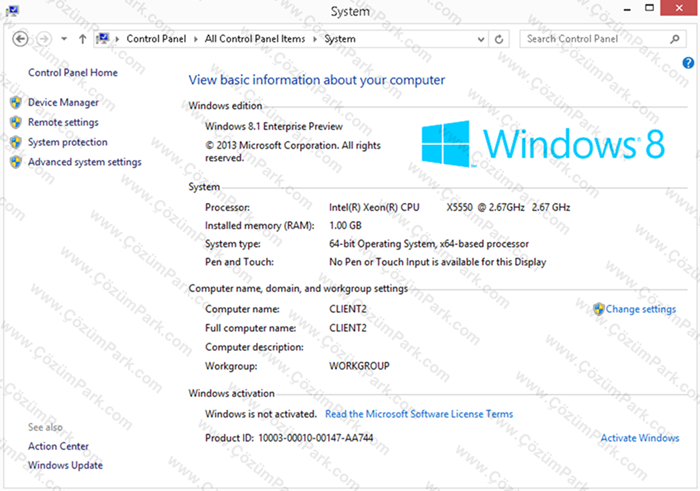Click the shield icon beside System protection

(x=16, y=142)
